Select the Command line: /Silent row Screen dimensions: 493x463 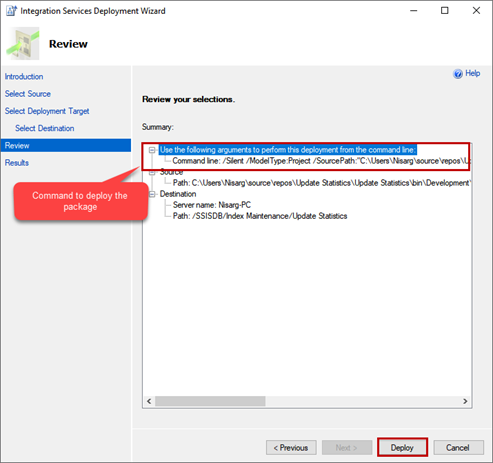(x=321, y=161)
